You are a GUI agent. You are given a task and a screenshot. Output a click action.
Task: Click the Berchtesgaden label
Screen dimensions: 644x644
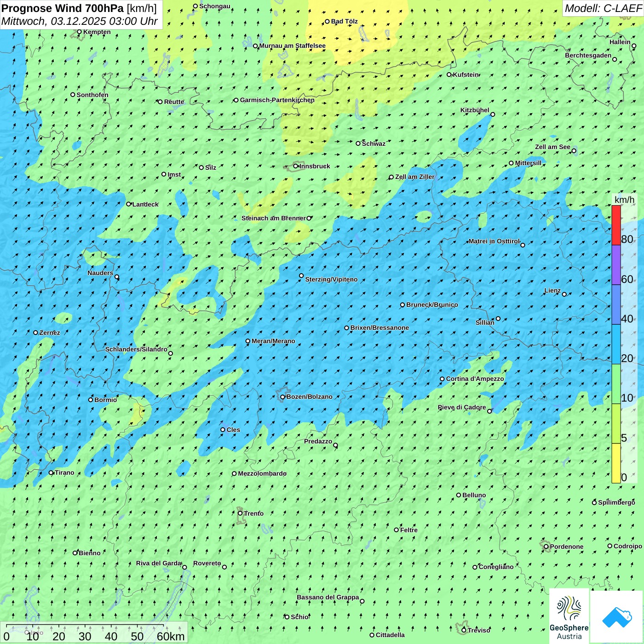[x=588, y=55]
